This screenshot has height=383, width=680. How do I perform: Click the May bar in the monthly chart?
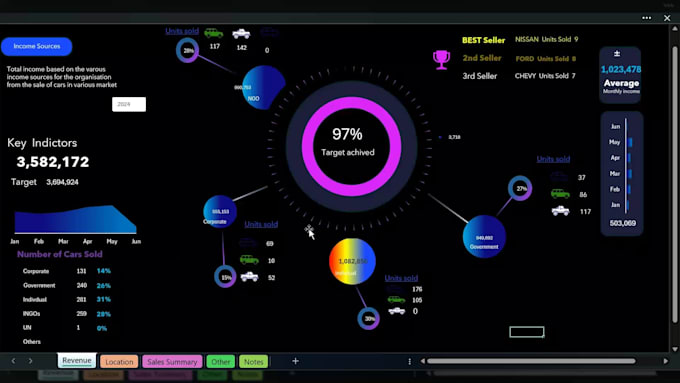point(630,142)
